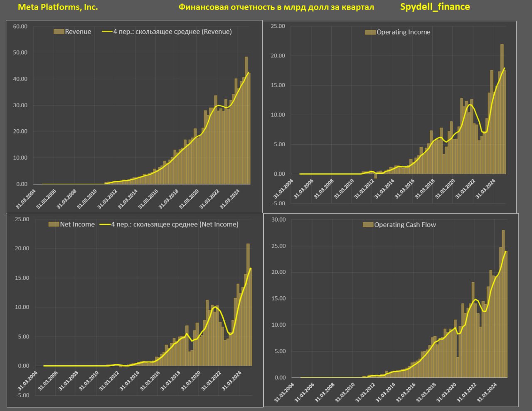Click the 30.00 axis label on Cash Flow chart
This screenshot has width=532, height=411.
click(x=279, y=220)
